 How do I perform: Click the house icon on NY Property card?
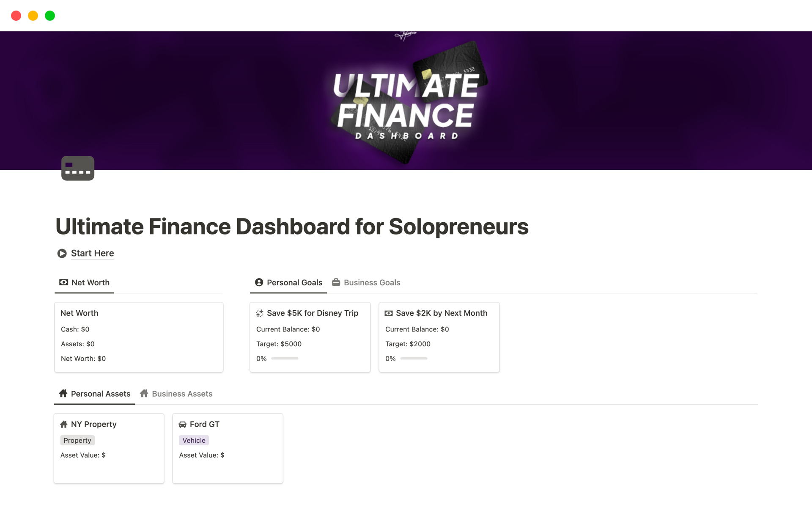64,425
